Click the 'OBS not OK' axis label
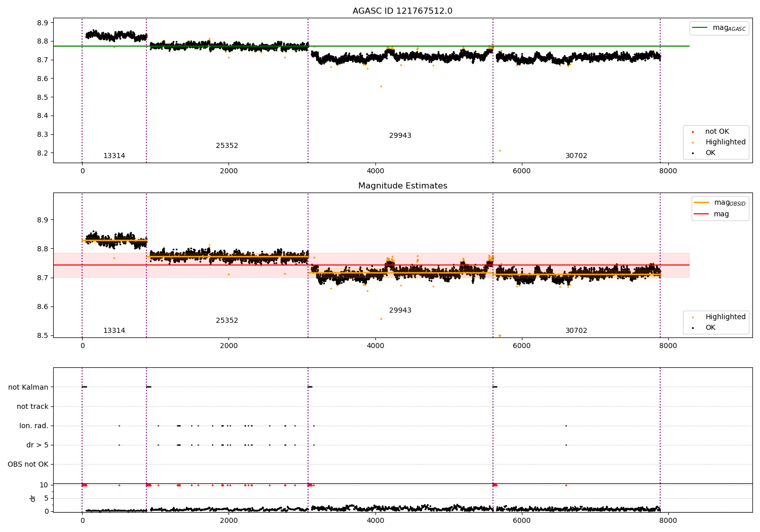The height and width of the screenshot is (532, 760). pyautogui.click(x=28, y=464)
